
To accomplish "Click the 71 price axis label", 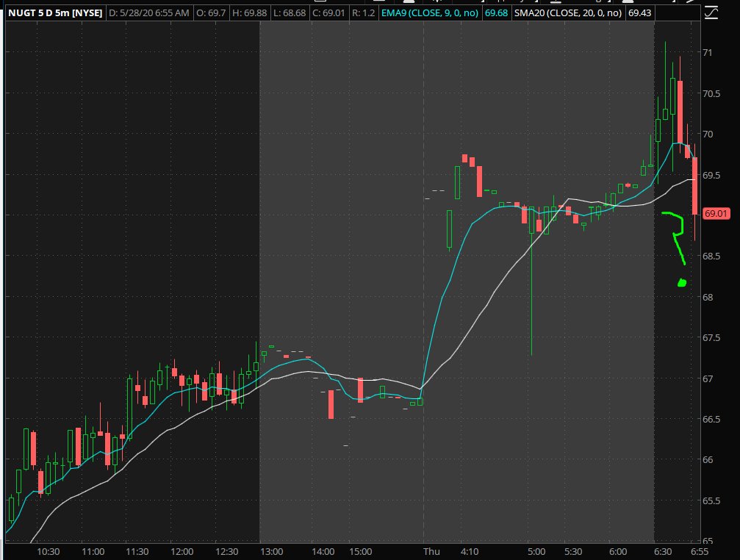I will click(708, 52).
